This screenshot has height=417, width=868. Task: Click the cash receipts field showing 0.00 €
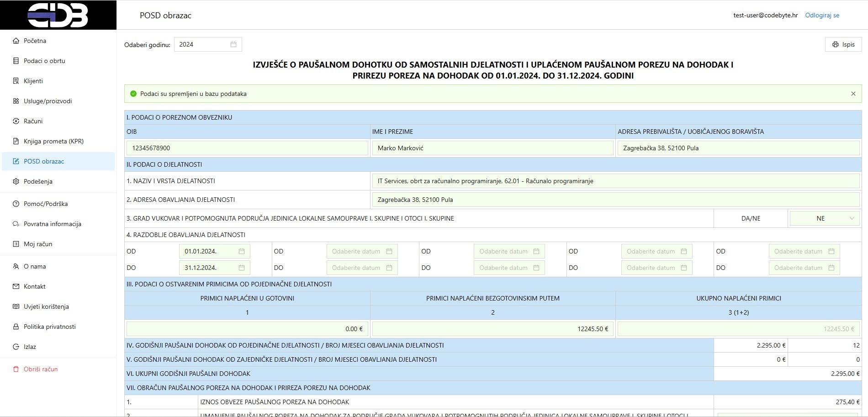pos(247,329)
